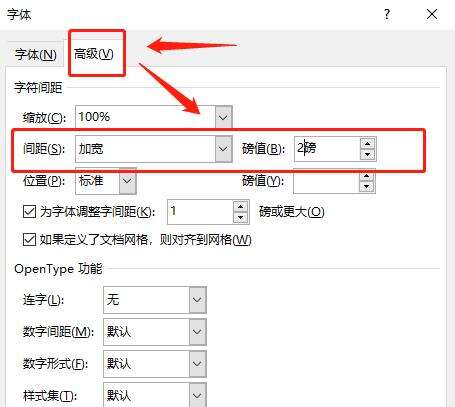Screen dimensions: 455x407
Task: Click the 字符间距 section heading
Action: (x=38, y=88)
